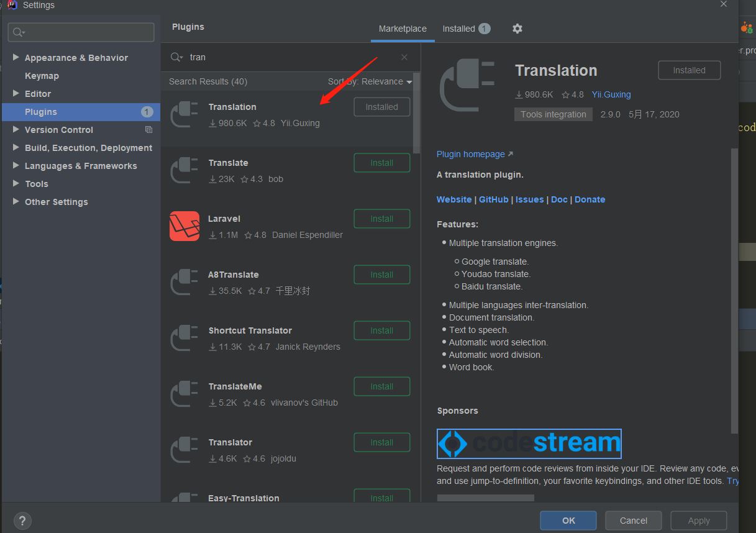756x533 pixels.
Task: Select the 'Easy-Translation' plugin name
Action: pyautogui.click(x=244, y=498)
